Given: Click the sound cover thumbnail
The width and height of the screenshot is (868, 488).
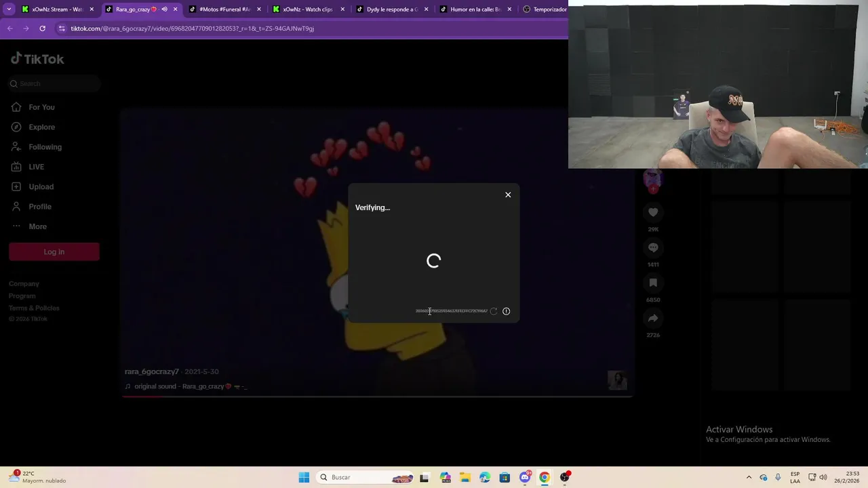Looking at the screenshot, I should pyautogui.click(x=617, y=380).
